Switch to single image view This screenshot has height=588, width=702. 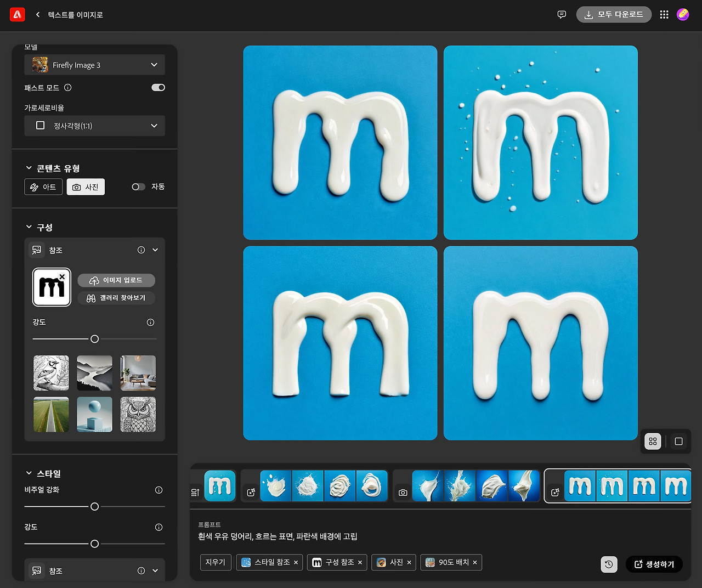(678, 441)
